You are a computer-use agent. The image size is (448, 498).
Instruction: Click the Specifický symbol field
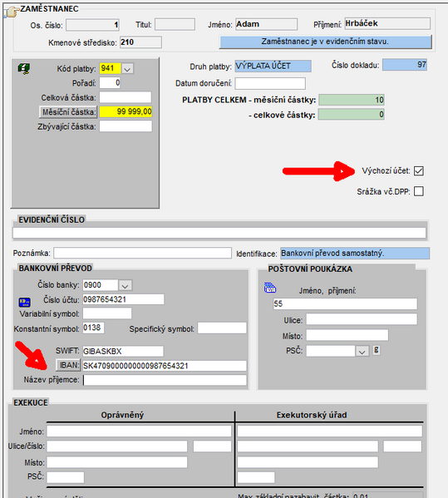[222, 328]
